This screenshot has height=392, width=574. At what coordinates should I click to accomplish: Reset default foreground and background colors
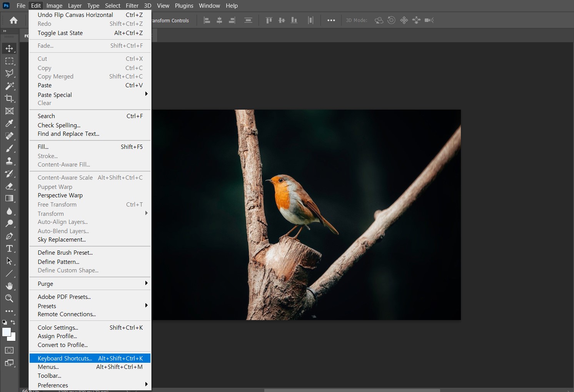click(x=5, y=322)
